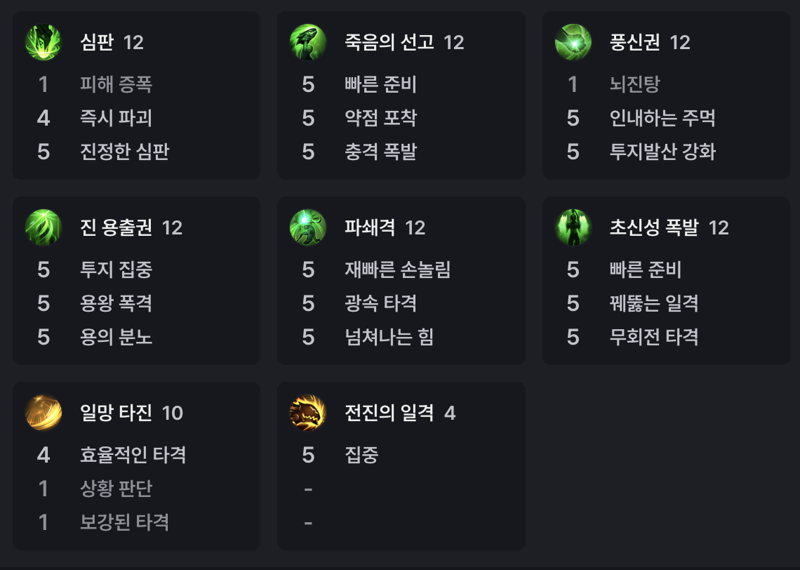Click the 집중 tripod under 전진의 일격
The image size is (800, 570).
(x=361, y=455)
